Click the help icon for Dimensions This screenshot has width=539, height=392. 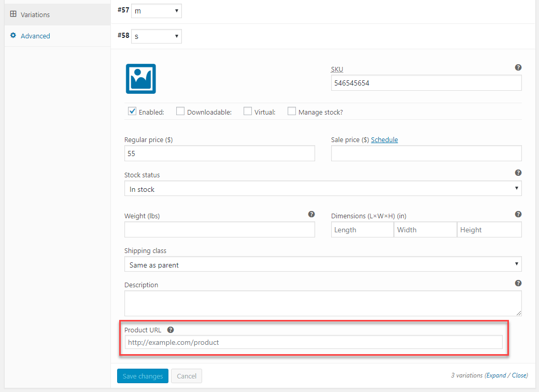518,214
